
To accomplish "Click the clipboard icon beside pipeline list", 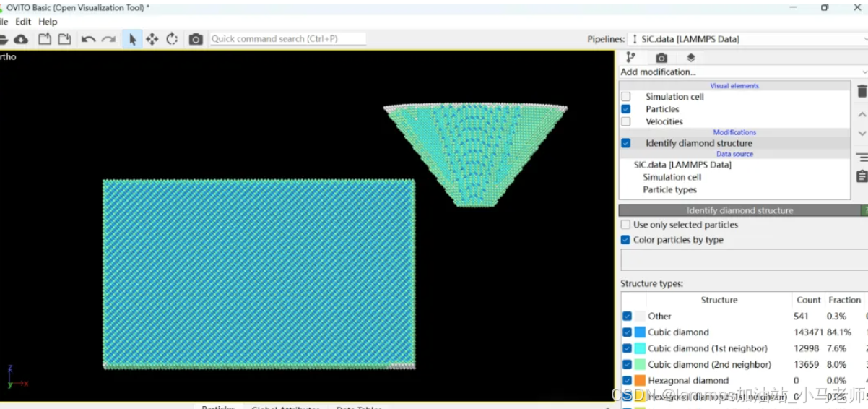I will (x=862, y=176).
